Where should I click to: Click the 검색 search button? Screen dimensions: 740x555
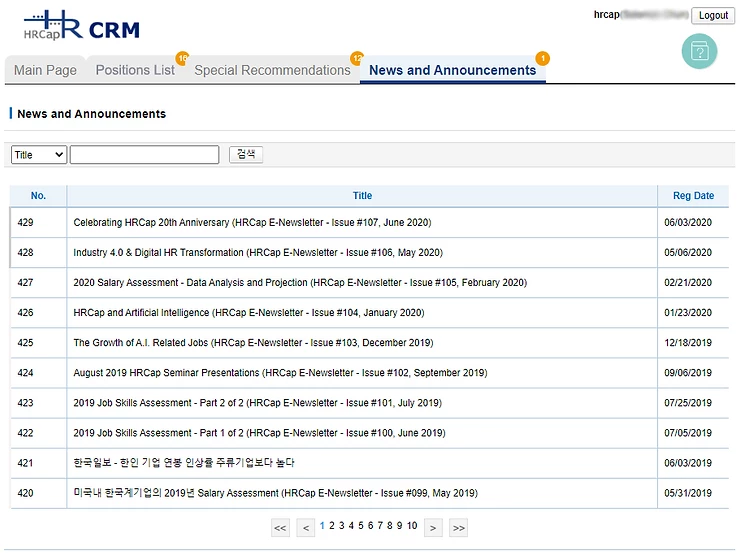246,154
